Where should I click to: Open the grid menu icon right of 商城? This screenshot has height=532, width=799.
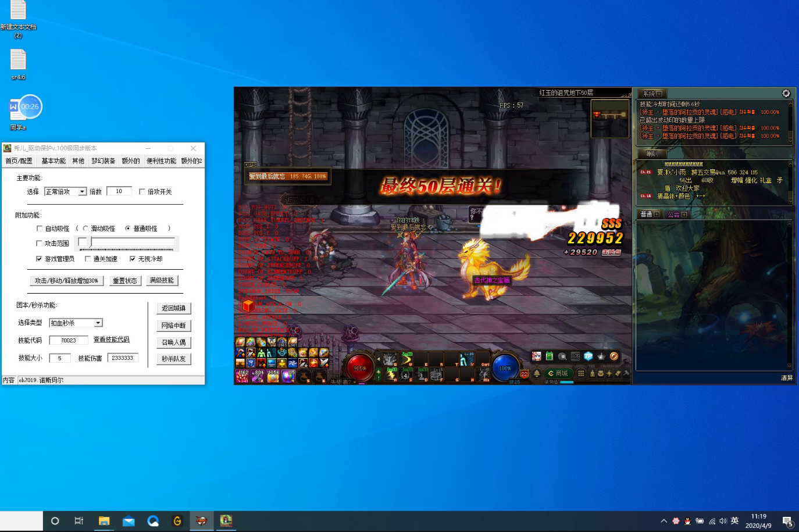point(580,373)
